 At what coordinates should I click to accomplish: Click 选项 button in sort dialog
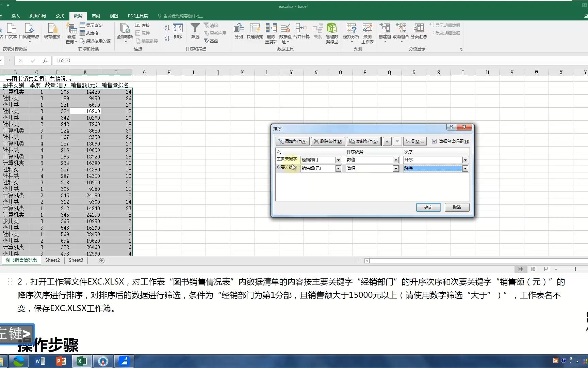[x=415, y=141]
